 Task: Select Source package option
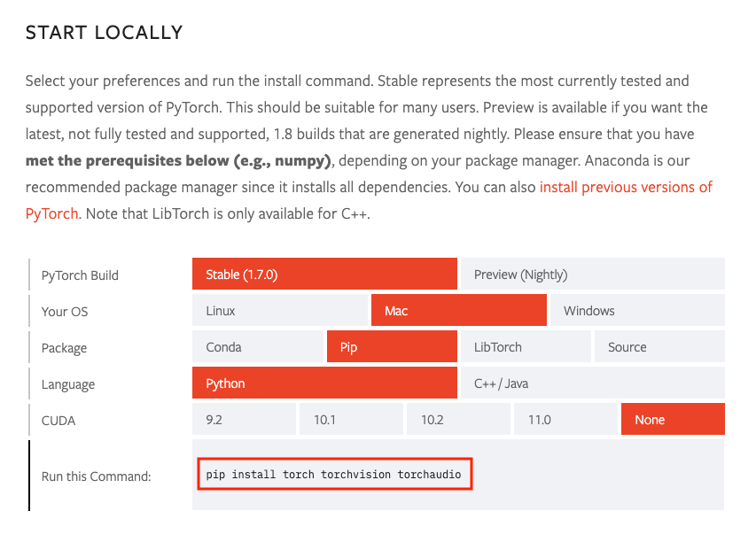pyautogui.click(x=659, y=347)
